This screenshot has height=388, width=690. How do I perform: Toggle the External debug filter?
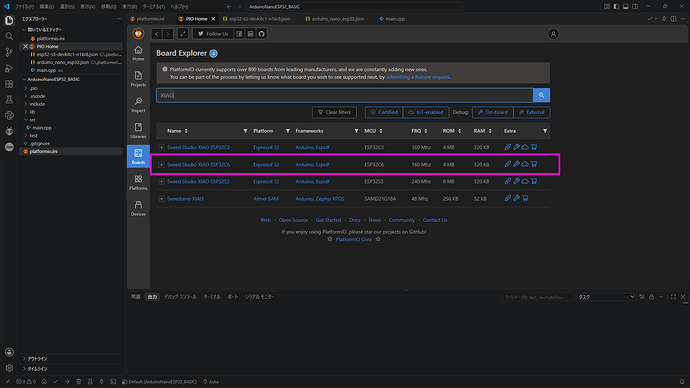pos(532,112)
